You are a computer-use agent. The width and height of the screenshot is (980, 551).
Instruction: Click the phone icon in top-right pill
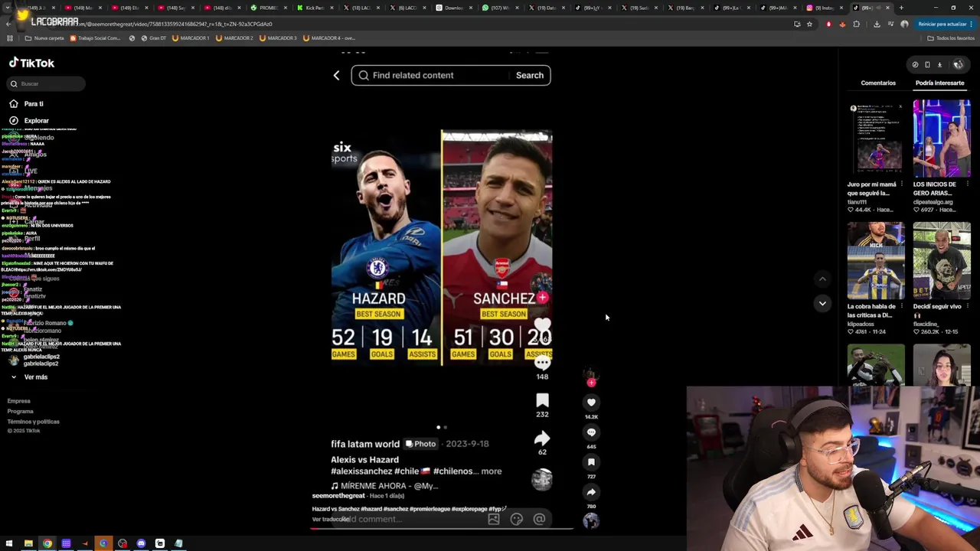coord(927,64)
